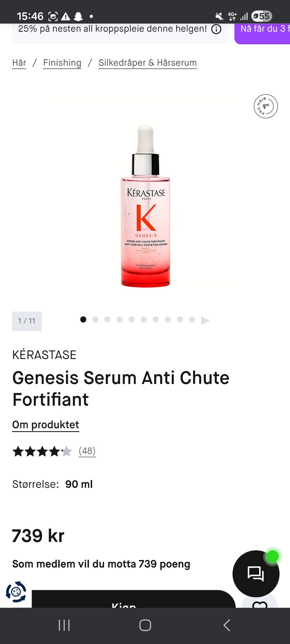
Task: Add product to favorites with heart icon
Action: point(260,603)
